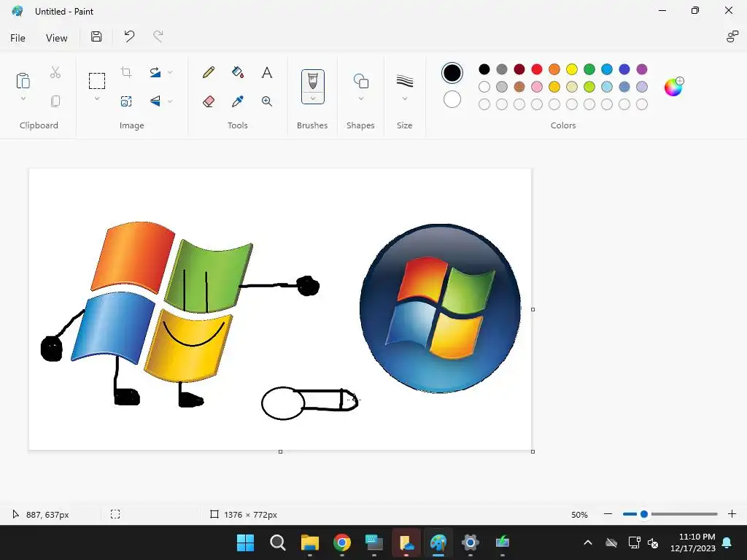Open the Edit colors wheel
This screenshot has height=560, width=747.
(x=674, y=87)
